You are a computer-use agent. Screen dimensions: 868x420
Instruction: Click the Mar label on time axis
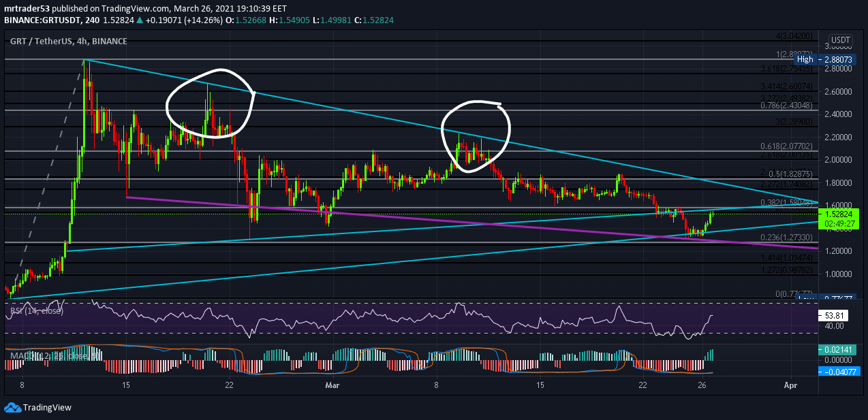coord(332,386)
